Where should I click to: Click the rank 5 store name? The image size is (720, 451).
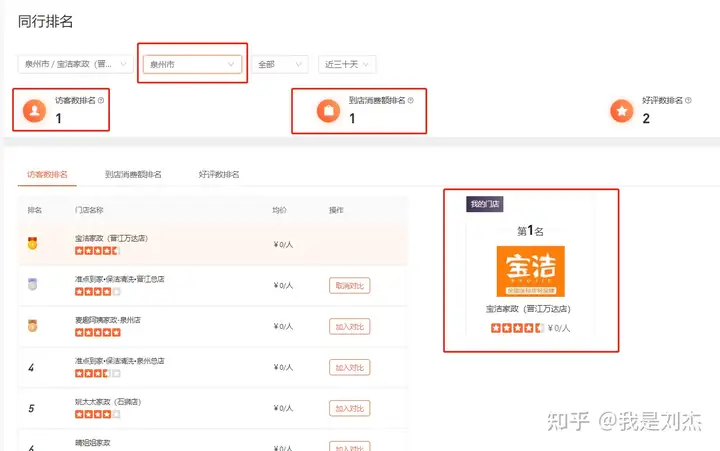click(108, 402)
